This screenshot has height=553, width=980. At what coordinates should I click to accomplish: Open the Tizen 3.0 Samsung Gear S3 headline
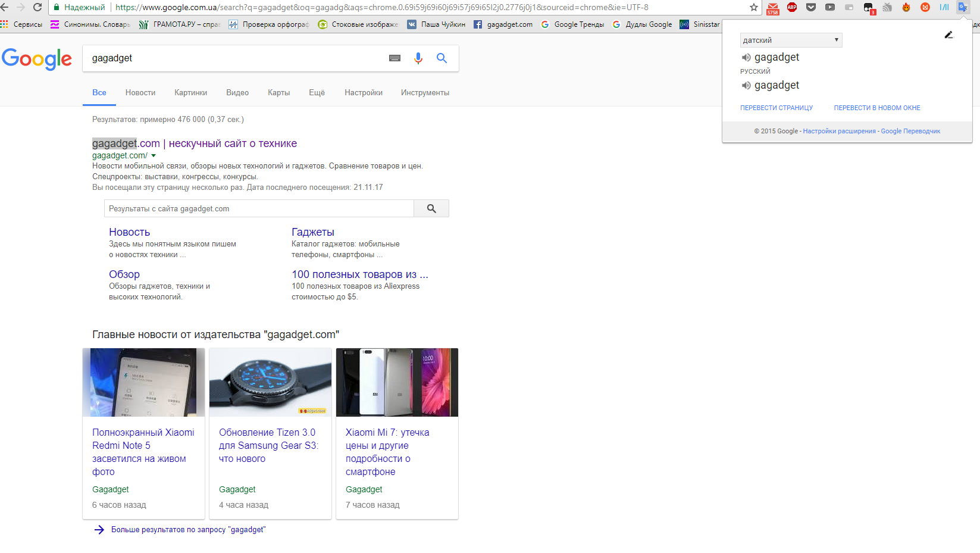(269, 445)
